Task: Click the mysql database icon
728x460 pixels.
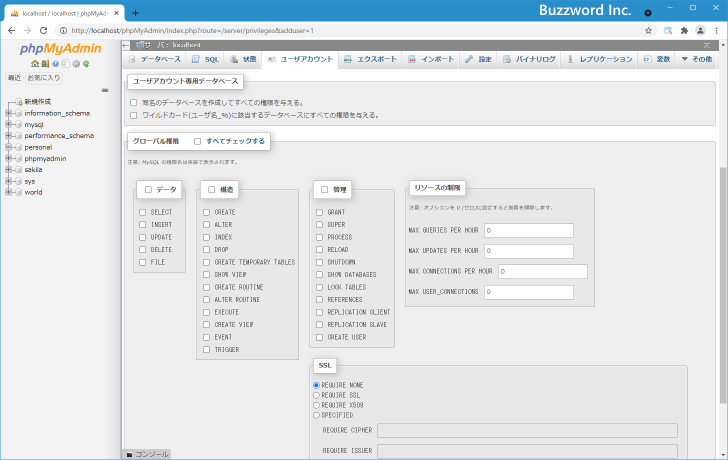Action: tap(19, 125)
